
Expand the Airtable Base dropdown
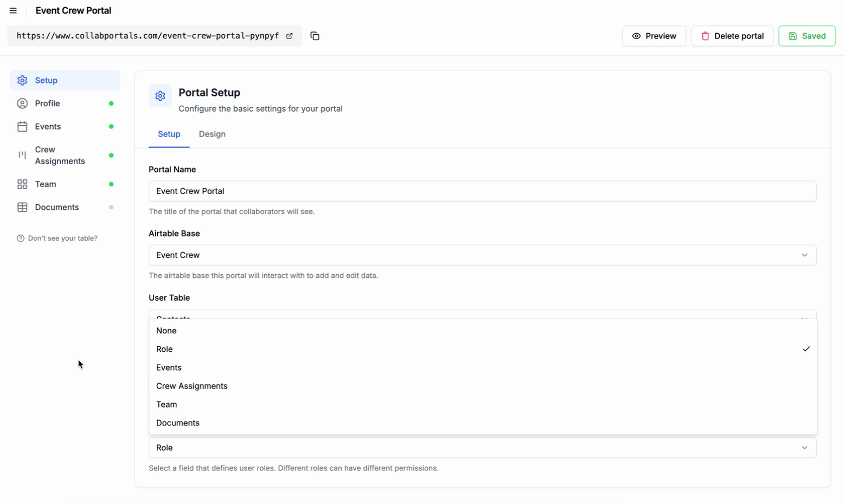[482, 255]
